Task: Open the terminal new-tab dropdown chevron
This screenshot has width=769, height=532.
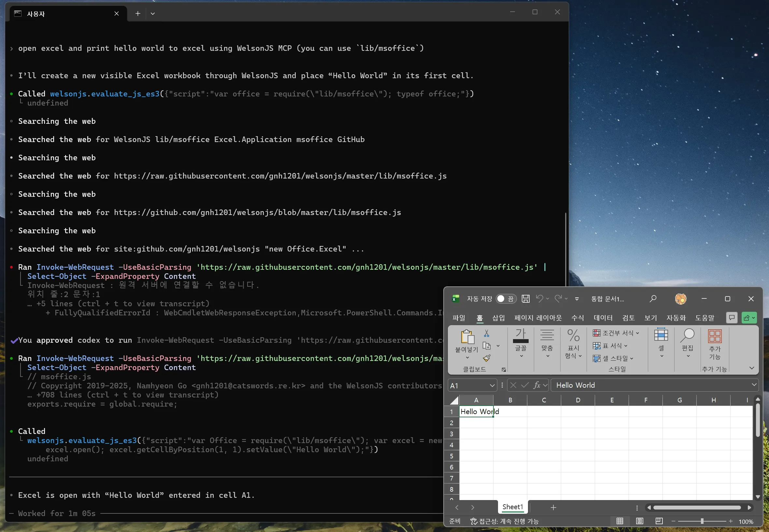Action: pos(153,14)
